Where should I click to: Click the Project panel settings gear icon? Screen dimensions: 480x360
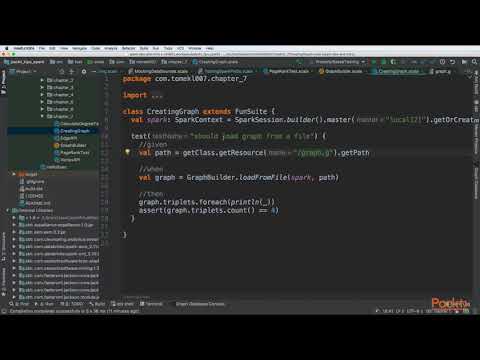(84, 71)
